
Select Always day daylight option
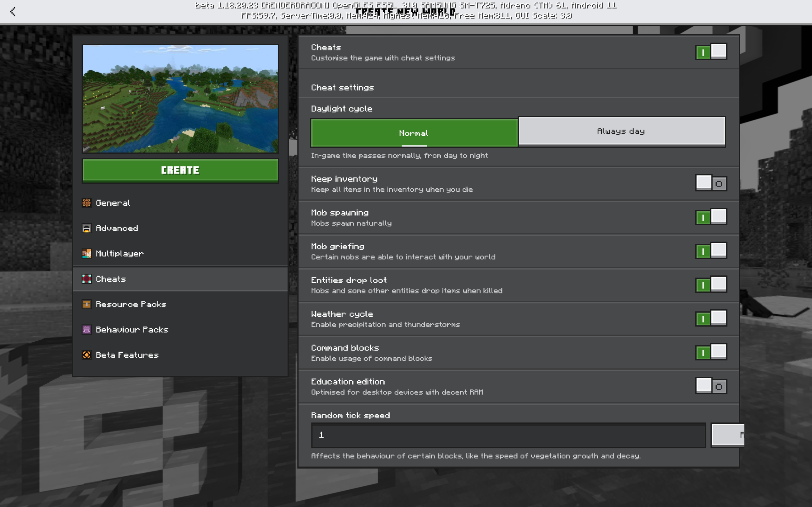pos(621,132)
